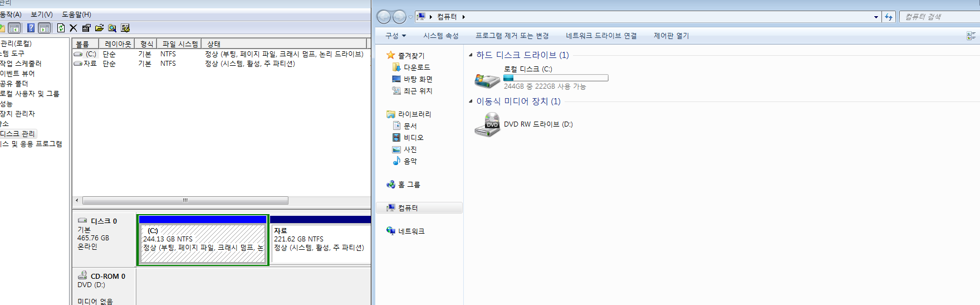The image size is (980, 305).
Task: Sort by 상태 column header
Action: click(284, 43)
